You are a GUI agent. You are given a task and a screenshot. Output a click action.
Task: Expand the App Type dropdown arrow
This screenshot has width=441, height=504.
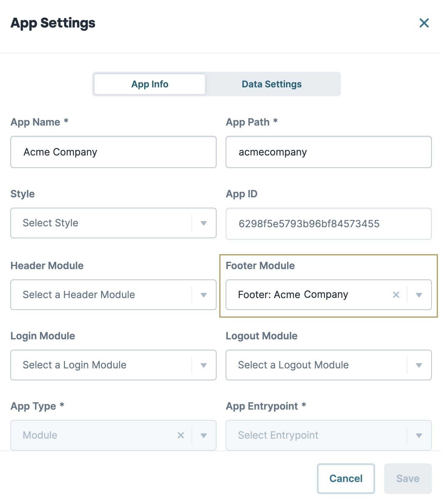point(204,436)
